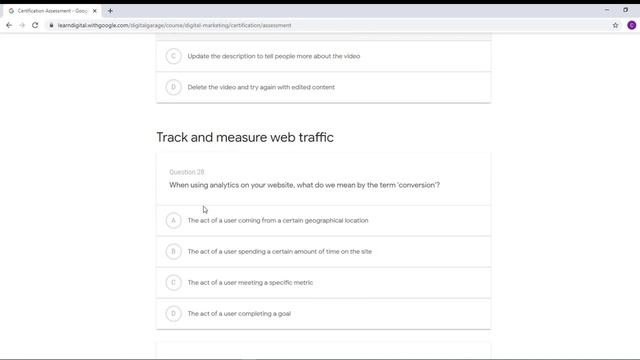
Task: Open the purple profile avatar
Action: click(631, 25)
